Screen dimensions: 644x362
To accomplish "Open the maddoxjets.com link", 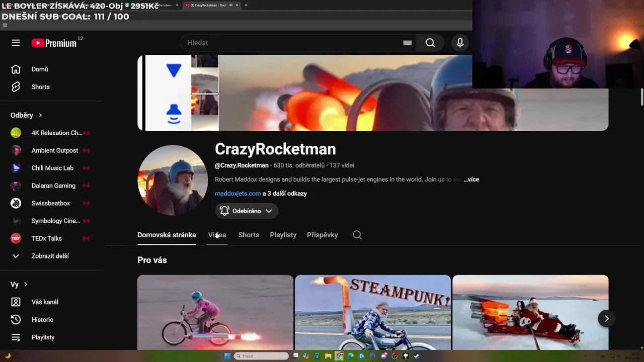I will (x=238, y=194).
